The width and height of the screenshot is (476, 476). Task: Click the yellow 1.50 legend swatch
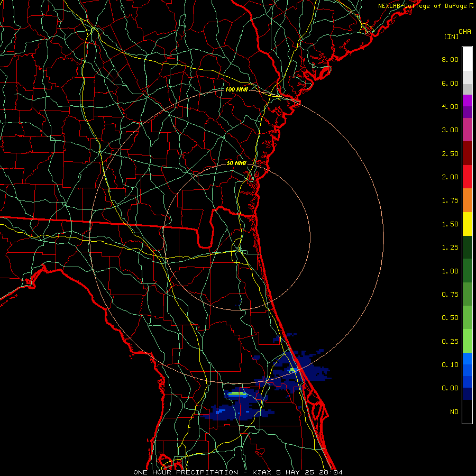[x=467, y=224]
